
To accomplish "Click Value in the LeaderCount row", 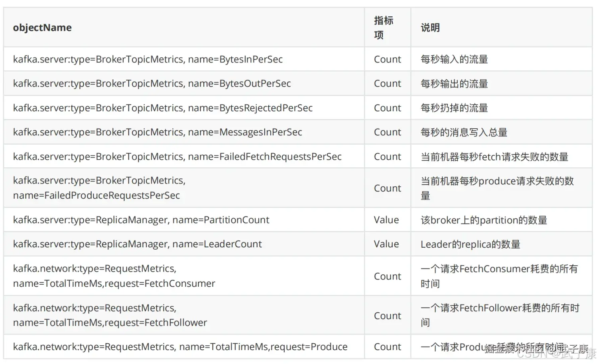I will click(386, 244).
